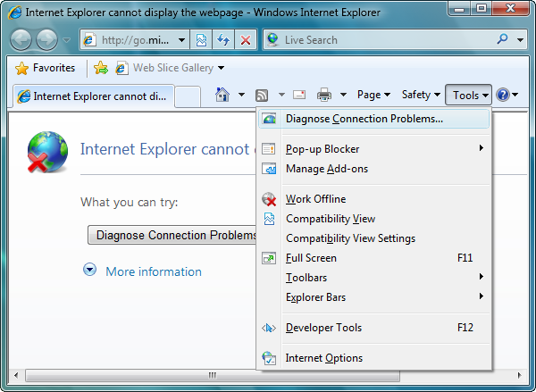Expand the More information chevron icon
The height and width of the screenshot is (392, 536).
tap(89, 270)
